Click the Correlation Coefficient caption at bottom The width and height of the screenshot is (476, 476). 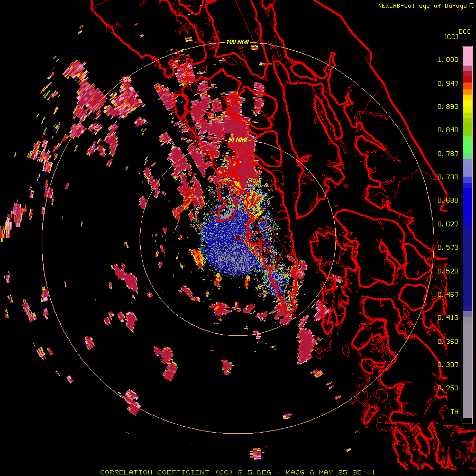click(237, 472)
